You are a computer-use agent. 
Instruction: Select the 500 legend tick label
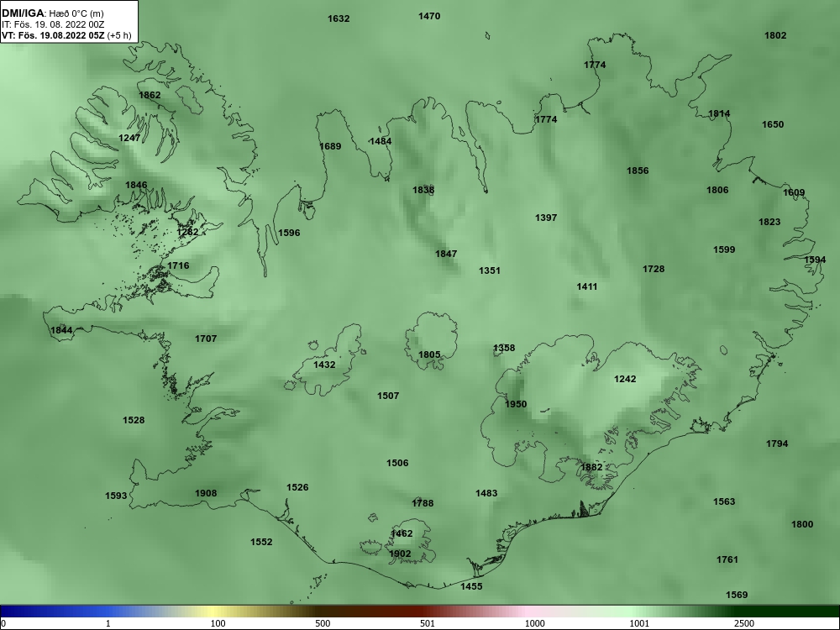click(x=323, y=623)
